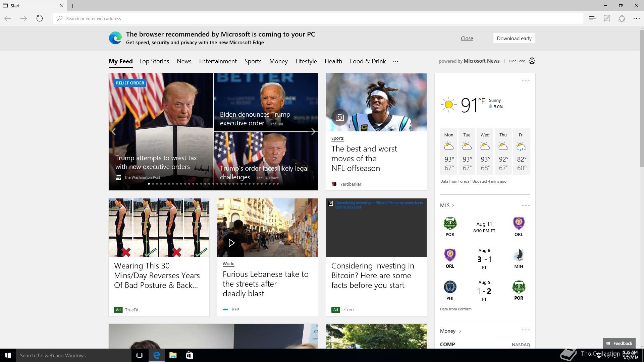The image size is (644, 362).
Task: Open Money card options ellipsis
Action: (526, 330)
